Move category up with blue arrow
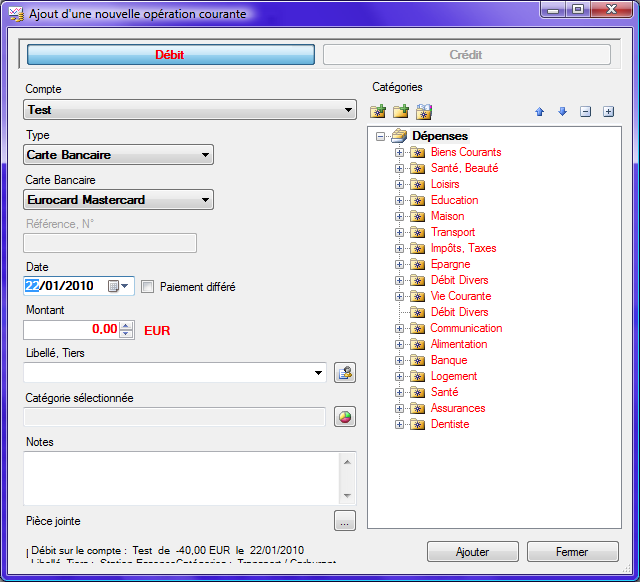Screen dimensions: 640x582 539,112
